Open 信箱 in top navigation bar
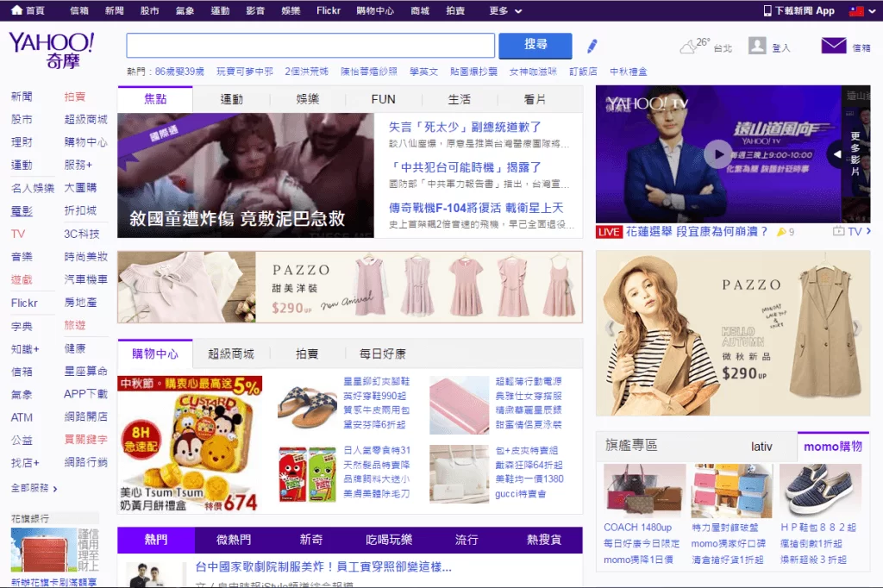883x588 pixels. click(x=78, y=10)
